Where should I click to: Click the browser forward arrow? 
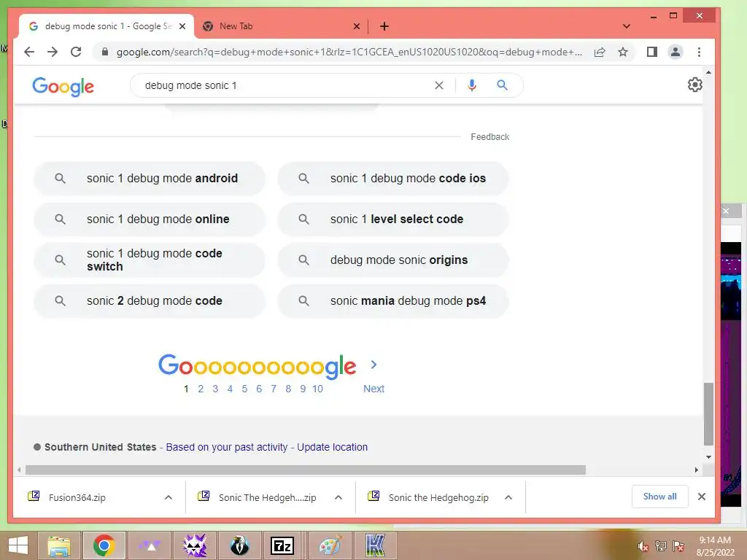[53, 52]
